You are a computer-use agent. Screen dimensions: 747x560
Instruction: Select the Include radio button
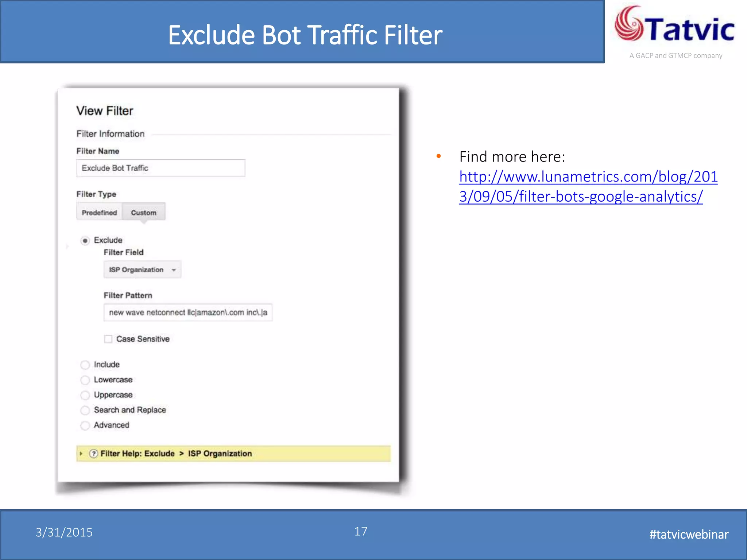[85, 365]
